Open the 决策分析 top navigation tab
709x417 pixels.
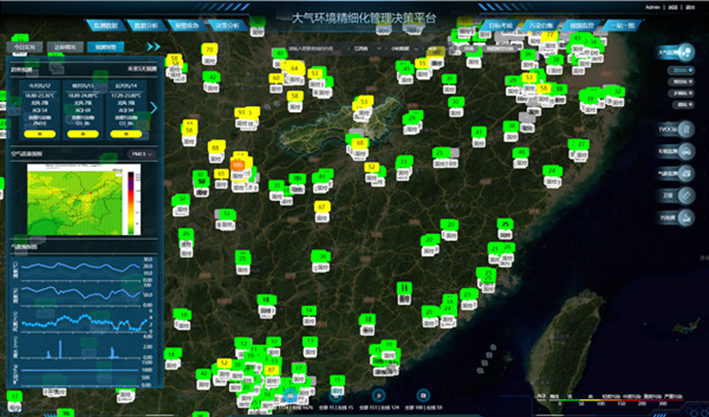click(x=227, y=25)
